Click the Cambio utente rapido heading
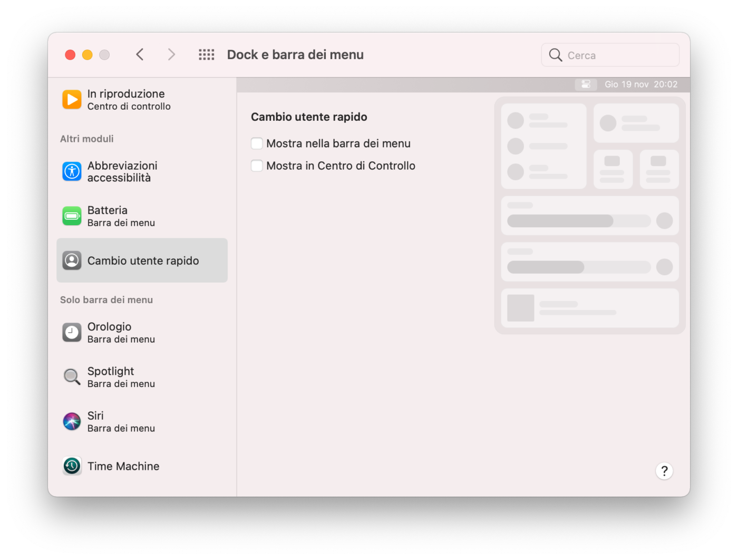This screenshot has height=560, width=738. [x=309, y=117]
